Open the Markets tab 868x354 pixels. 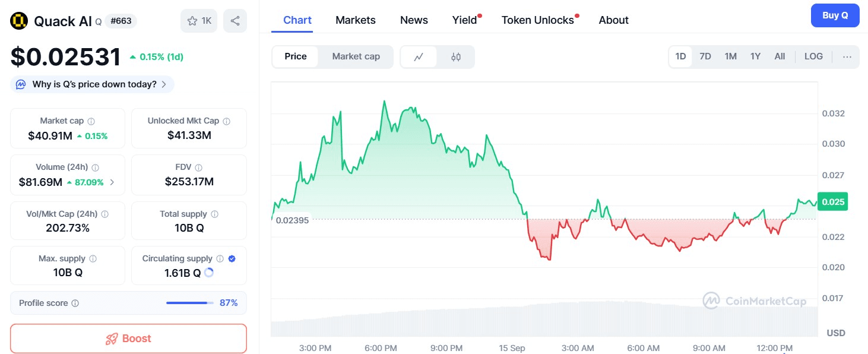(355, 20)
